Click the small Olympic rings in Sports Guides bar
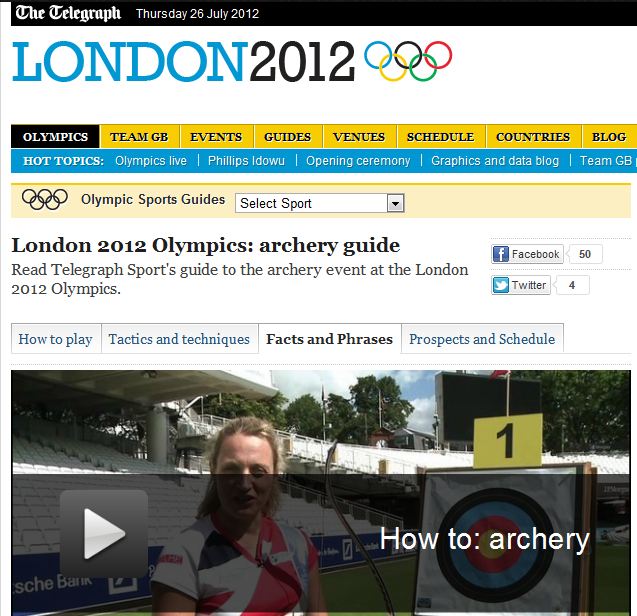 point(45,200)
